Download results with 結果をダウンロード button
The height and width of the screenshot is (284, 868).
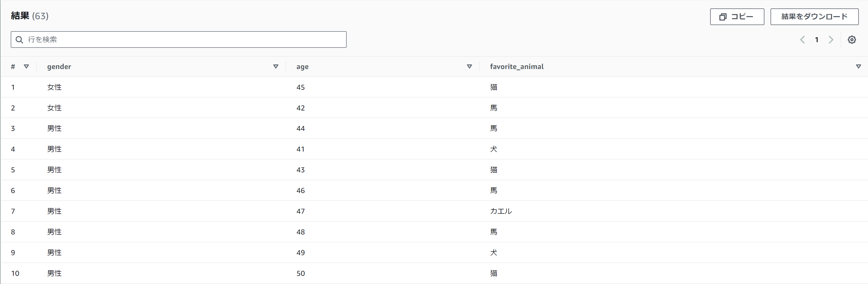[814, 17]
